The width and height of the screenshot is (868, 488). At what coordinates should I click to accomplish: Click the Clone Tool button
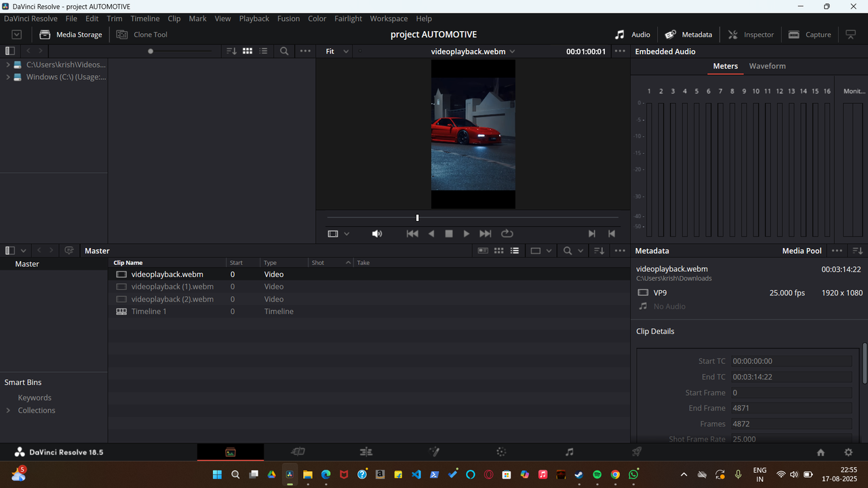pos(142,34)
